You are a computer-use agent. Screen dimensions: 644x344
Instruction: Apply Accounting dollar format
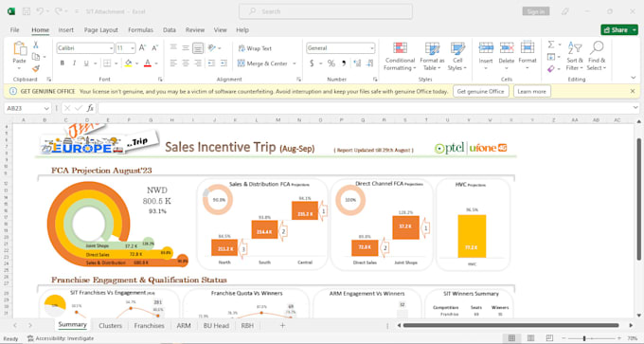click(x=312, y=63)
